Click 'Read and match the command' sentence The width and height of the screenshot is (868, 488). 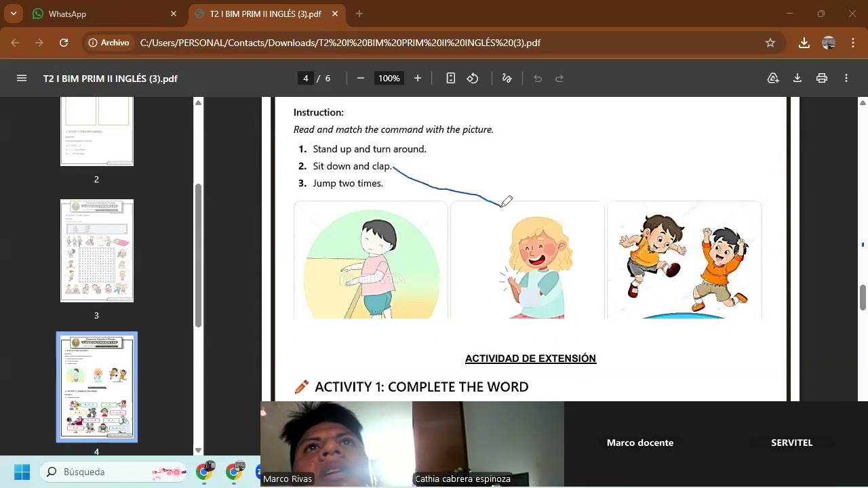(x=393, y=129)
